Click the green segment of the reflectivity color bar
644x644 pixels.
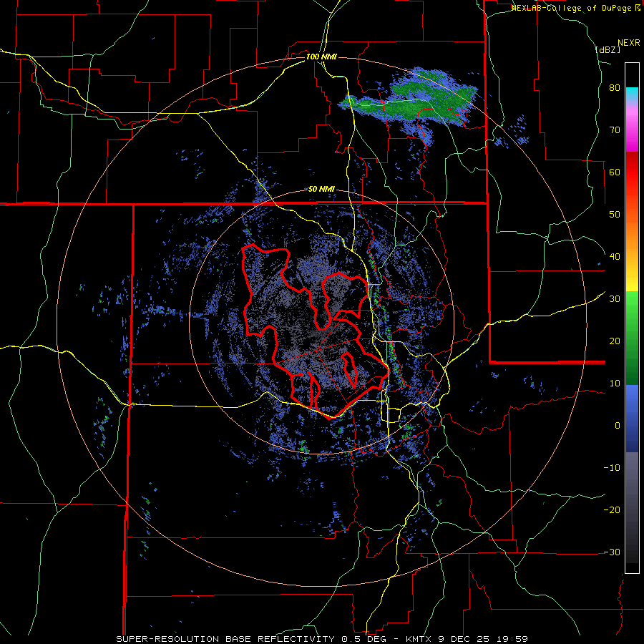pos(632,338)
